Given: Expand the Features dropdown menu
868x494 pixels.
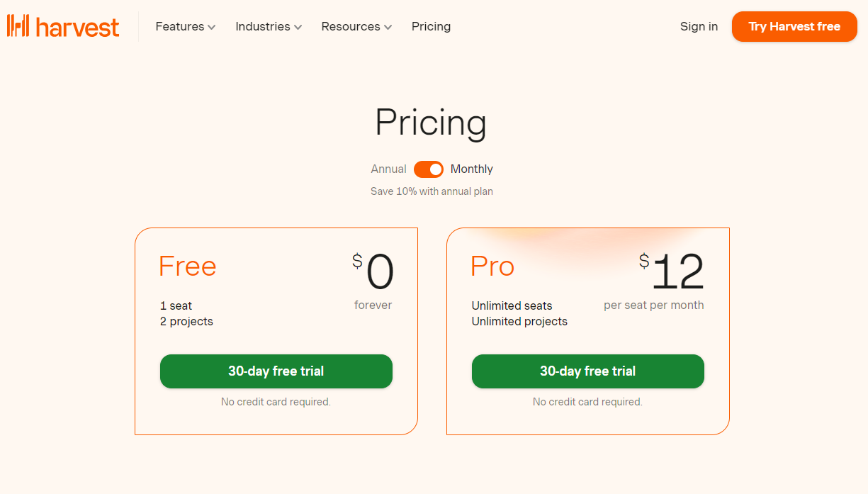Looking at the screenshot, I should point(186,27).
